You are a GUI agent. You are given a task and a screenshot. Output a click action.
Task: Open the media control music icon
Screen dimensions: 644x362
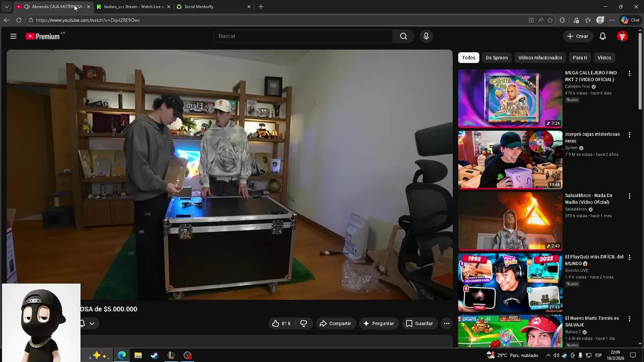click(x=576, y=20)
